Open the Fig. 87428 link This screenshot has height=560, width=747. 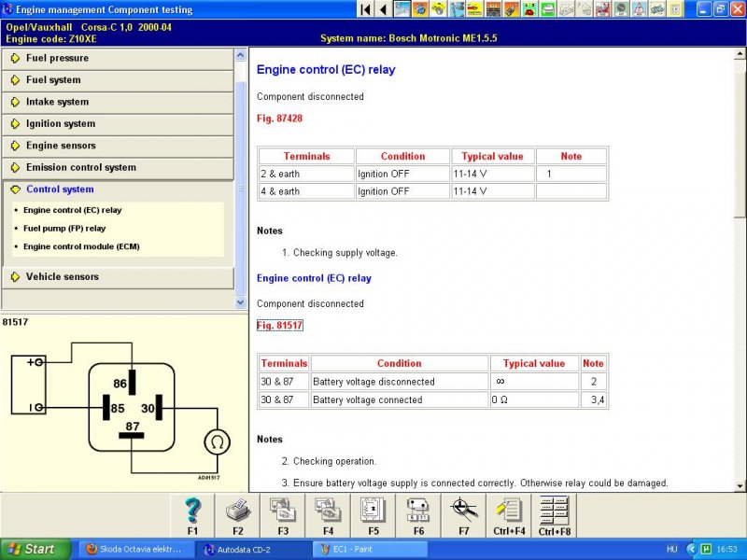pos(279,119)
